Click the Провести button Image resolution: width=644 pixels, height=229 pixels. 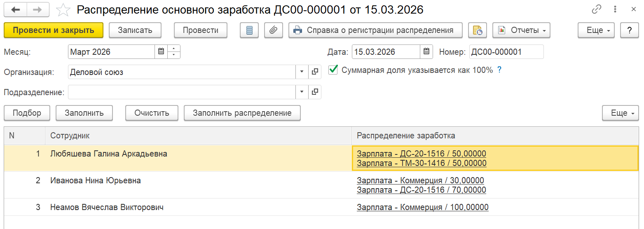[201, 30]
